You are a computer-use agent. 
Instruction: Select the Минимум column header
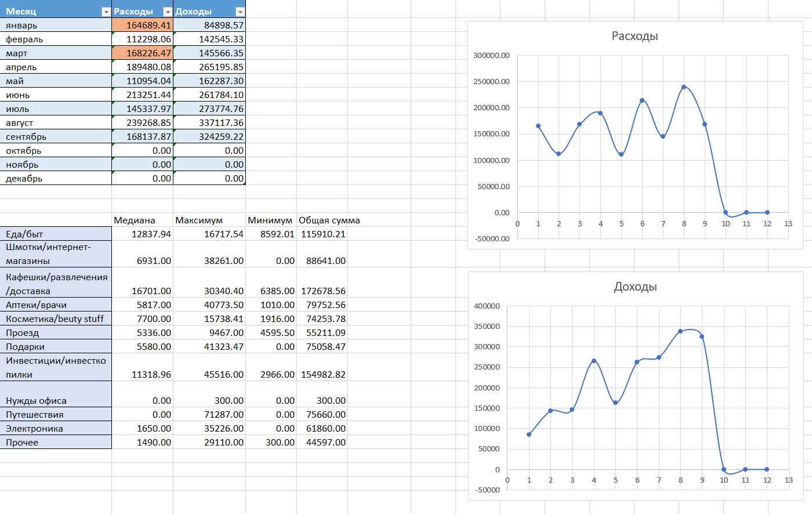(271, 220)
